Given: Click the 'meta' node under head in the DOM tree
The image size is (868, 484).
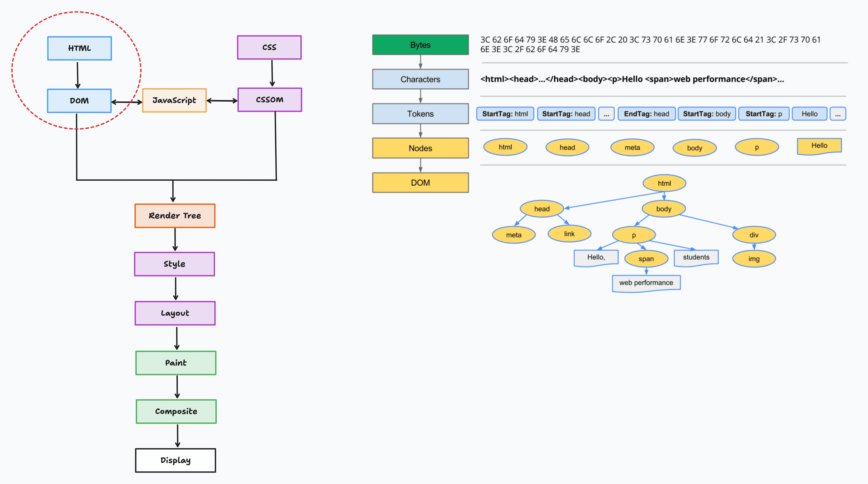Looking at the screenshot, I should click(514, 235).
